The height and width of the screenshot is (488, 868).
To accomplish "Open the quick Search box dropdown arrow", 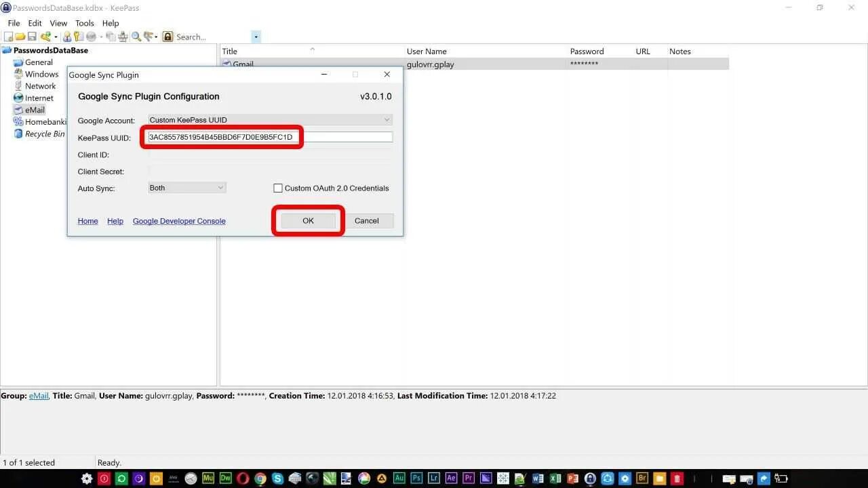I will pyautogui.click(x=256, y=37).
